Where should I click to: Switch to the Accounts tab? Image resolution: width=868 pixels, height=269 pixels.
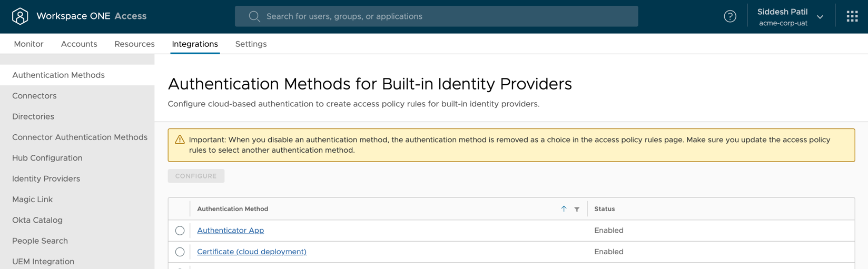tap(79, 44)
